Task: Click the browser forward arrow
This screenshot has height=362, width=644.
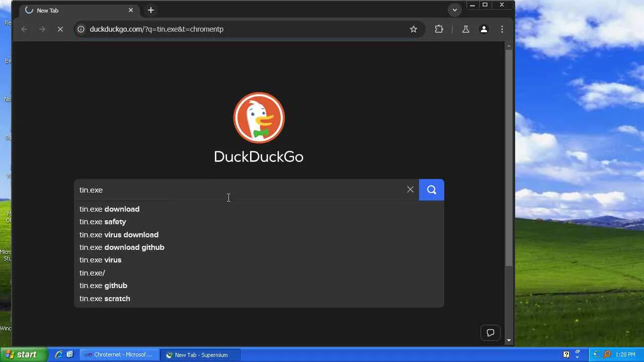Action: point(42,29)
